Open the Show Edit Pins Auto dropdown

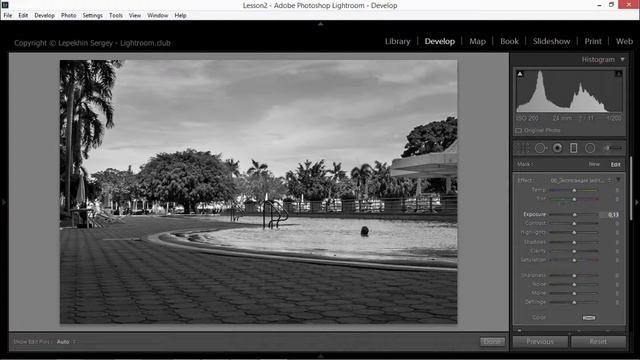[66, 342]
